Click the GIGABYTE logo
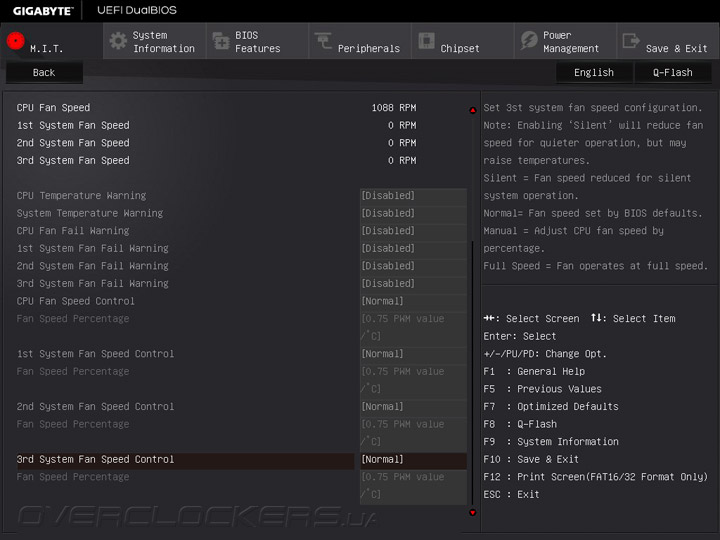This screenshot has height=540, width=720. click(43, 11)
